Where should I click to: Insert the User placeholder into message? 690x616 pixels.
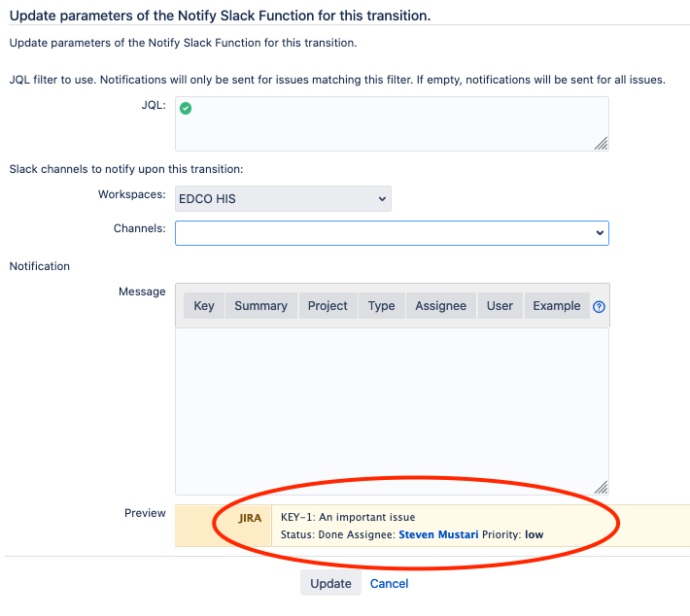tap(500, 306)
